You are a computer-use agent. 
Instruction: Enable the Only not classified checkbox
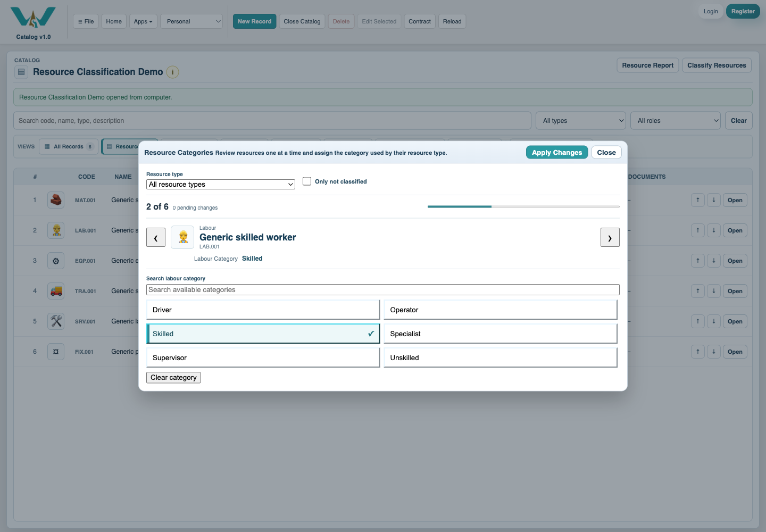pos(307,181)
